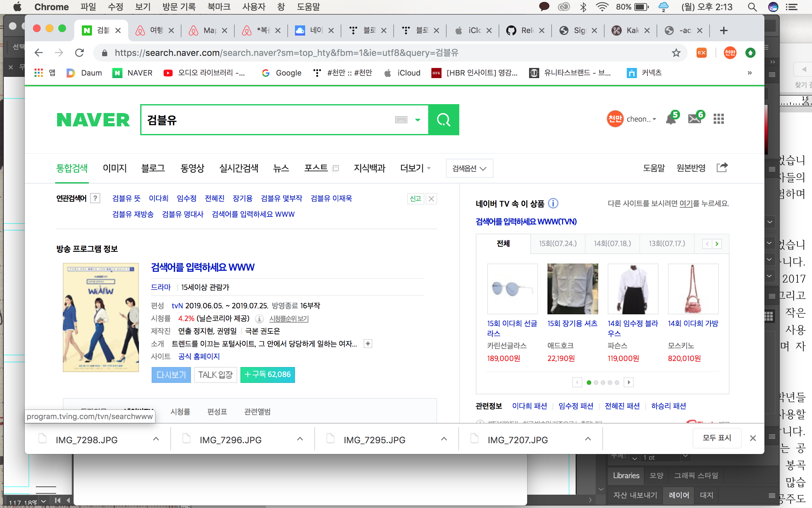
Task: Go forward in Chrome history
Action: coord(59,53)
